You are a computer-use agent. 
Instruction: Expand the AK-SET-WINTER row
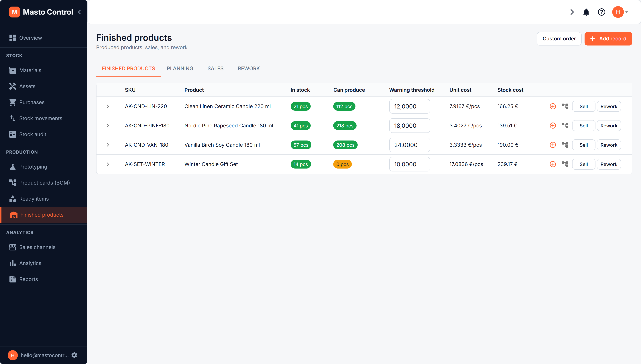(108, 164)
